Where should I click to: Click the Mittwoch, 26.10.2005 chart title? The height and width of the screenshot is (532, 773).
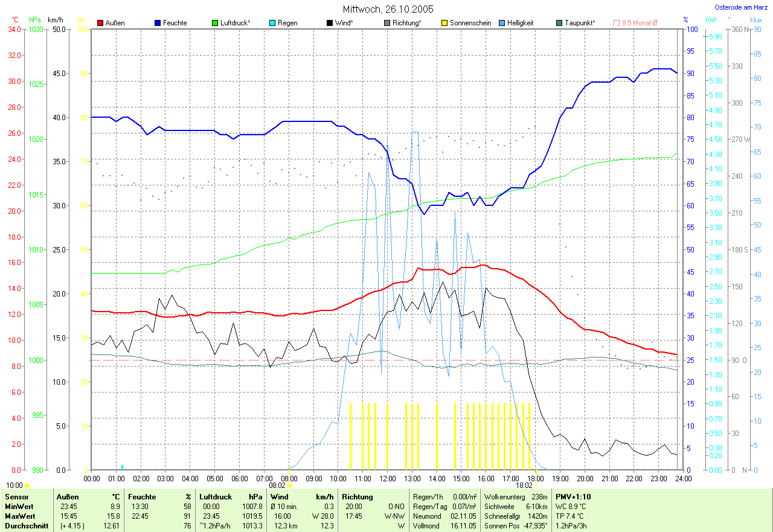point(386,9)
